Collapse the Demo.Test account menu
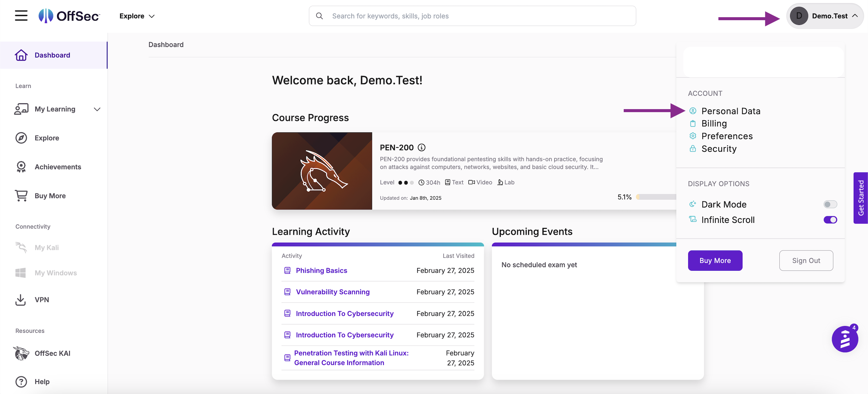The image size is (868, 394). point(825,16)
